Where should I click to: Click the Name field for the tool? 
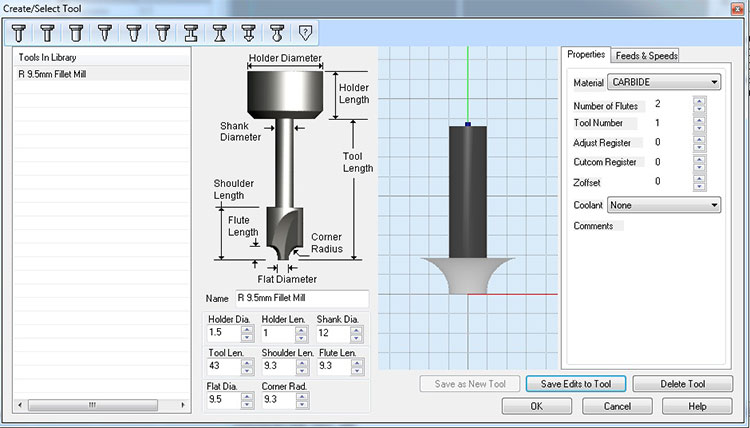point(302,298)
